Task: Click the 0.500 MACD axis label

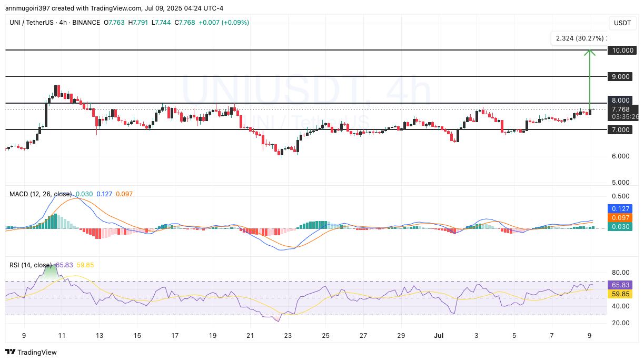Action: (621, 196)
